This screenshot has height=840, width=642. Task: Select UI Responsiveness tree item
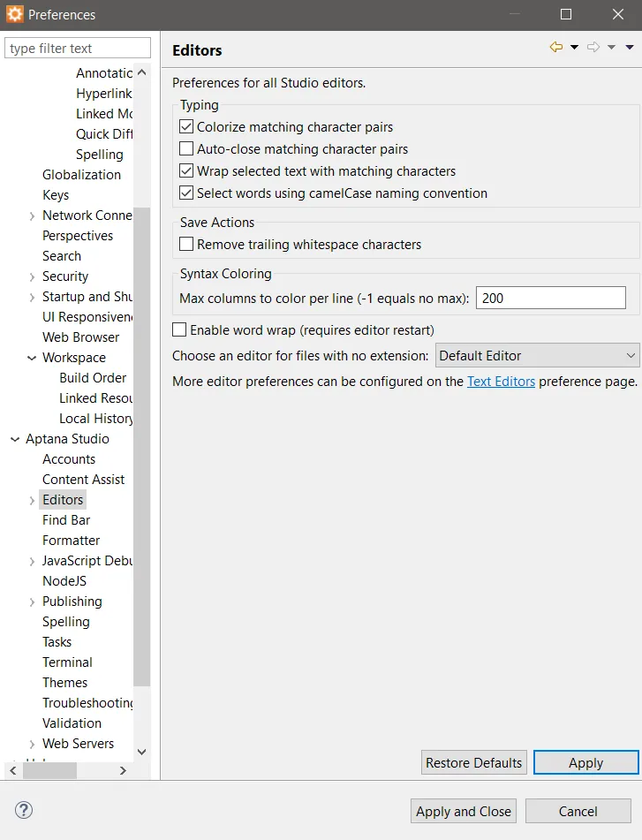(87, 317)
